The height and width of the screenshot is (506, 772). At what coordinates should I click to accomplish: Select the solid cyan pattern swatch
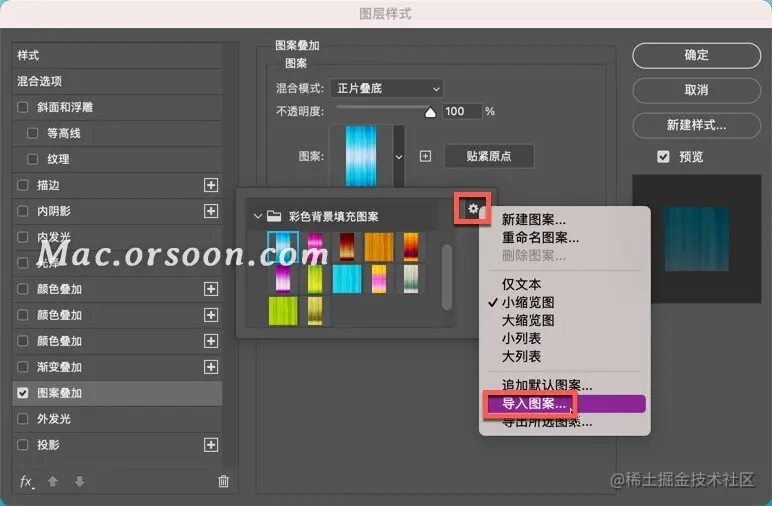(347, 279)
